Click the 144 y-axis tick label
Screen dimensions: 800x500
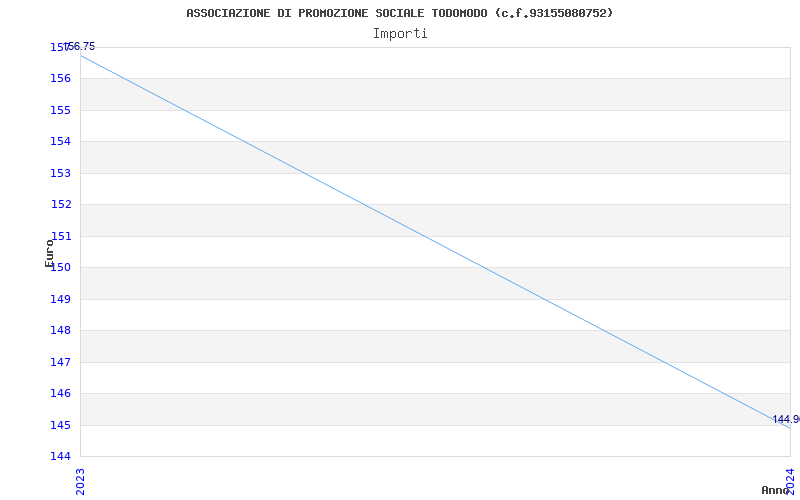(60, 456)
